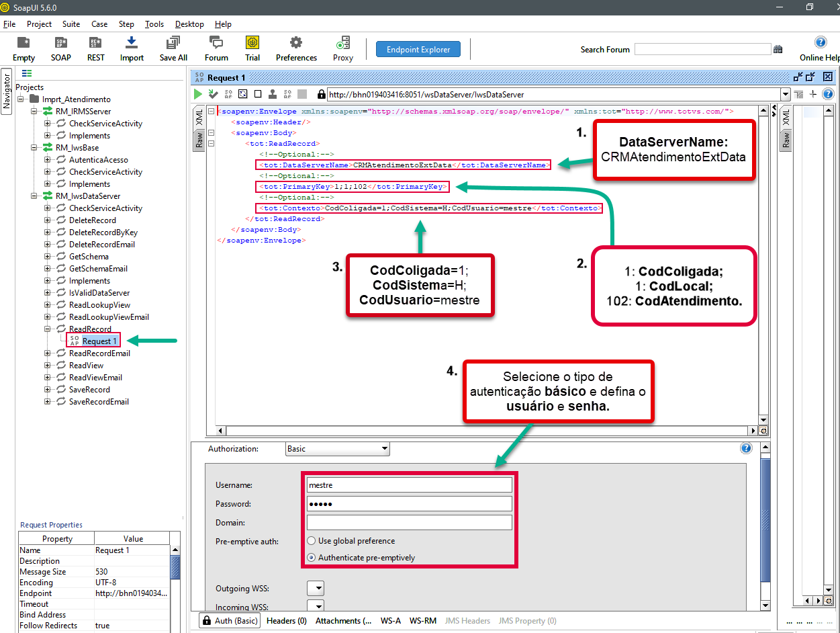Click the RM_IwsDataServer interface icon

point(48,196)
